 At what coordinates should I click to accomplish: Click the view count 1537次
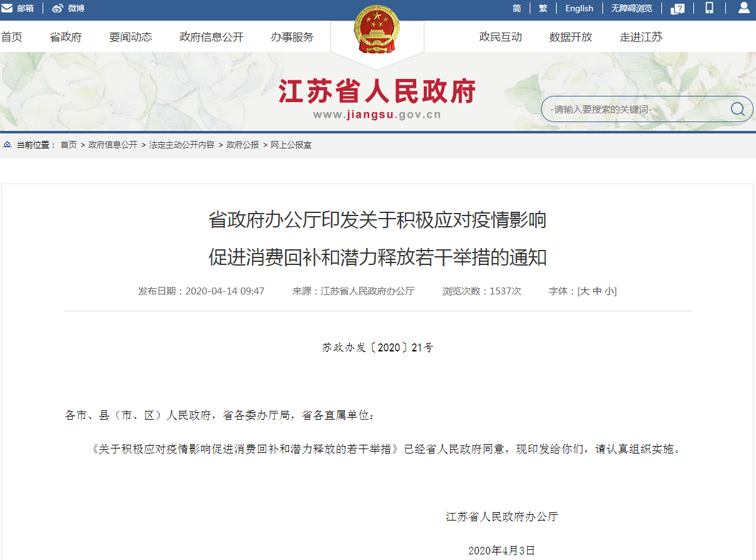(x=505, y=291)
